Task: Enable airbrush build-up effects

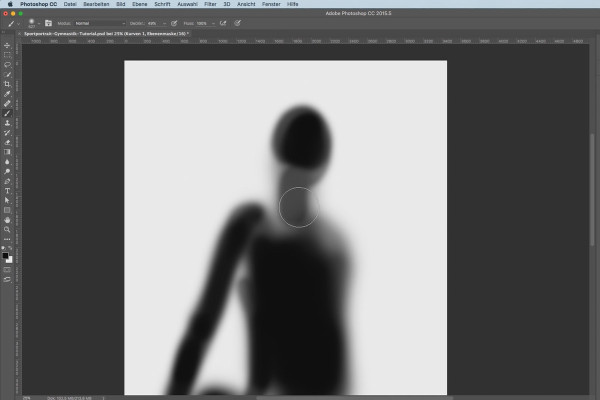Action: click(223, 23)
